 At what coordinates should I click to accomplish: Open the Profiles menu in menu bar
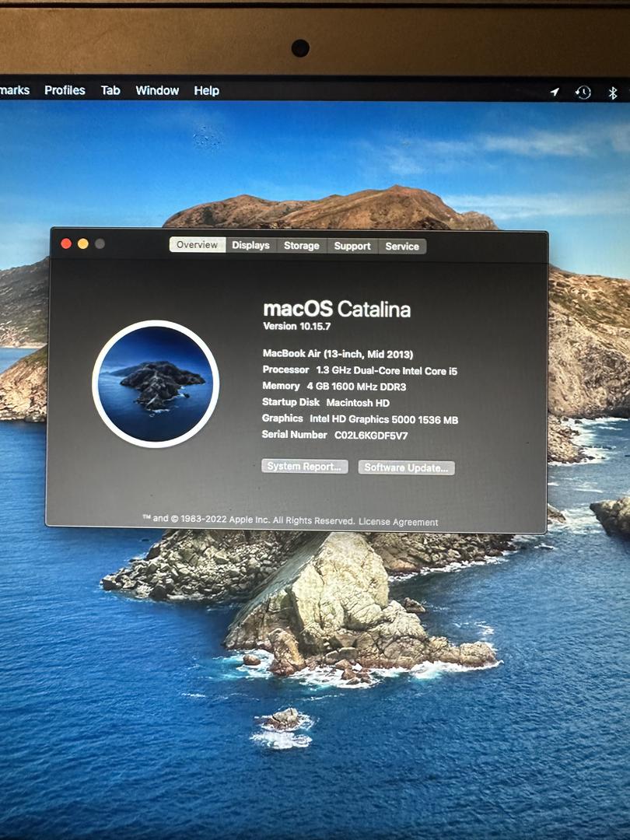click(x=65, y=90)
